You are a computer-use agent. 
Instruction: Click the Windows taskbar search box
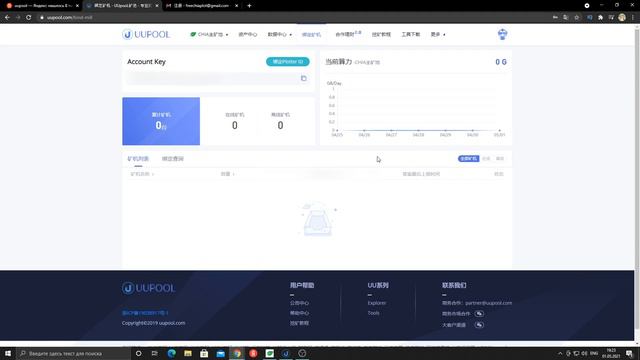(73, 353)
